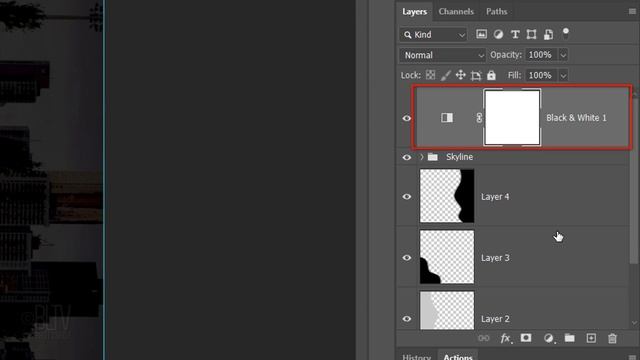This screenshot has height=360, width=640.
Task: Switch to the Paths tab
Action: (x=496, y=11)
